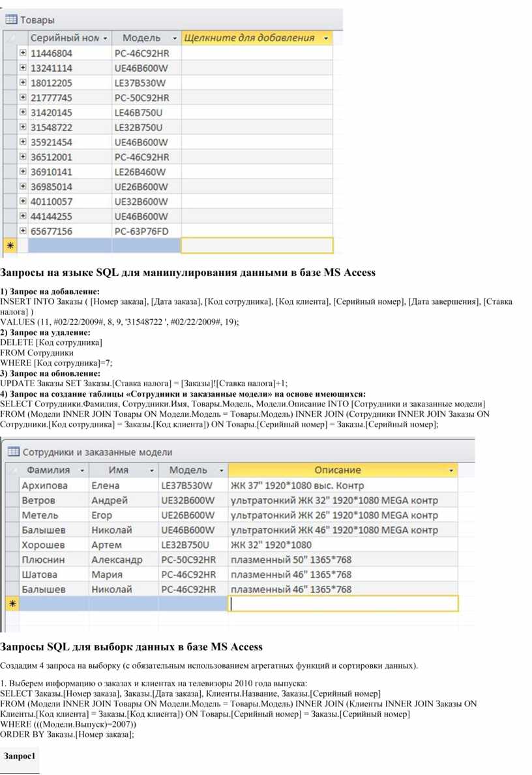Select the LE46B750U model cell
This screenshot has width=532, height=775.
click(x=147, y=112)
